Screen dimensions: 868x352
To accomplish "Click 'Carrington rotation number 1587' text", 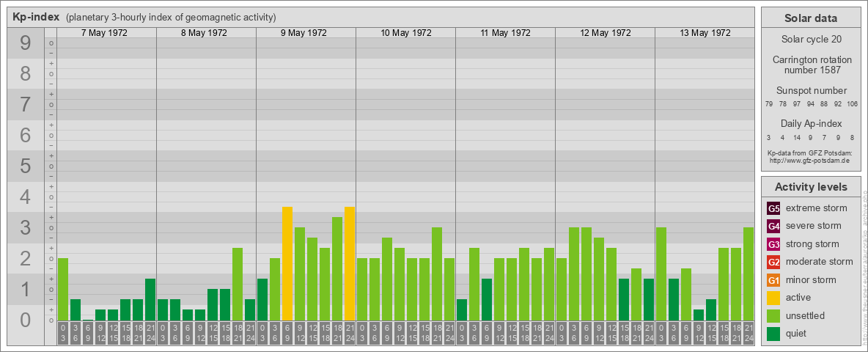I will (811, 65).
